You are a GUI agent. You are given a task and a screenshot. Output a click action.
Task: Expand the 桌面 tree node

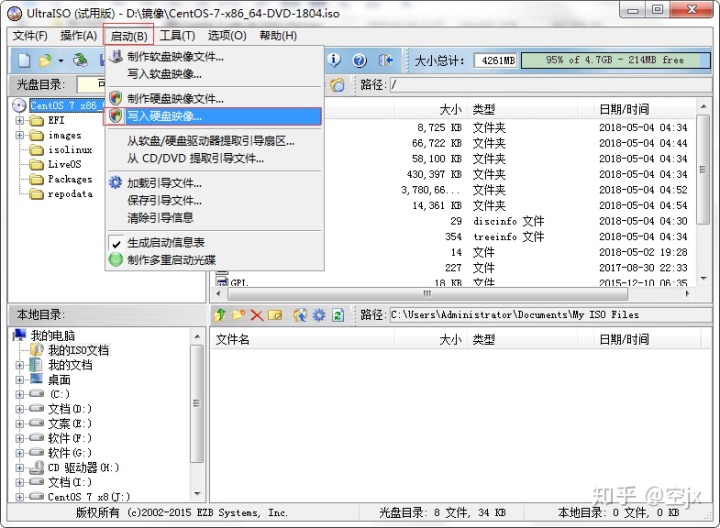coord(20,380)
